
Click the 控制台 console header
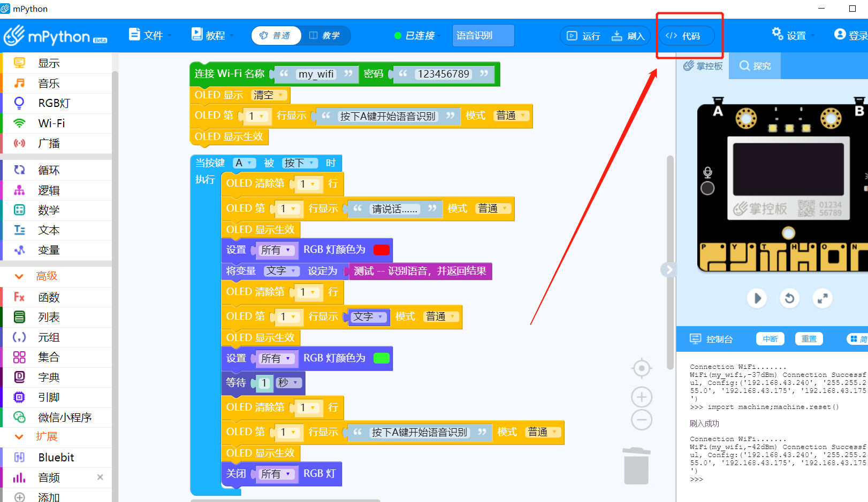711,339
